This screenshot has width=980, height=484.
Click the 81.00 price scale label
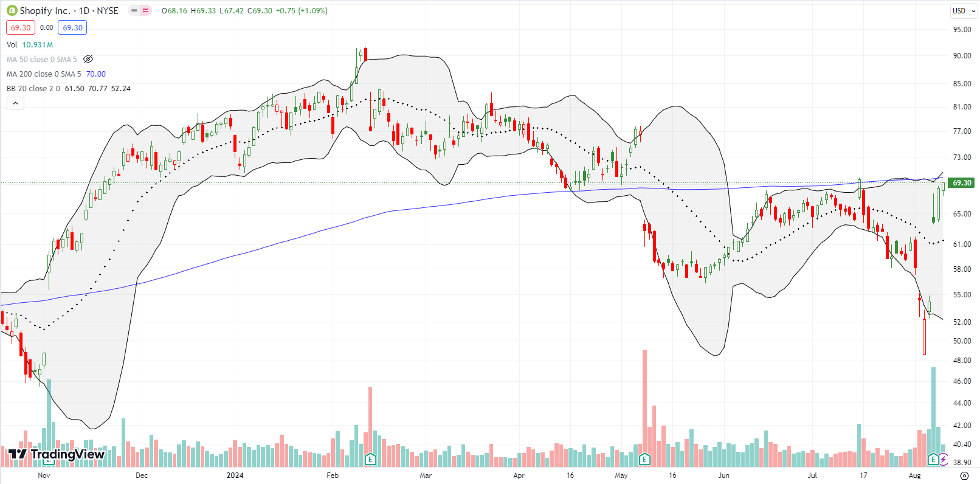click(x=962, y=106)
